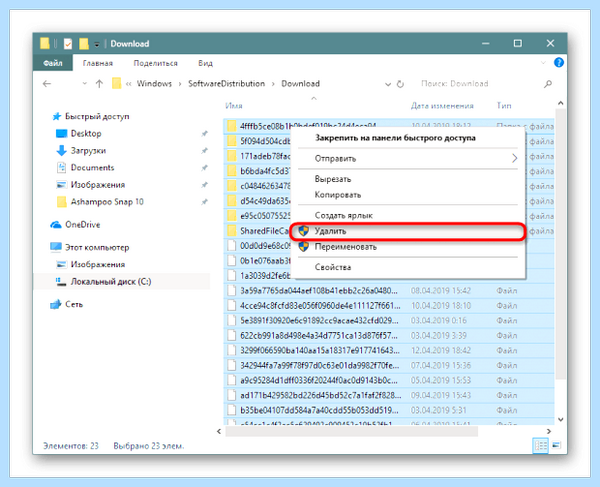
Task: Open the address bar history dropdown
Action: [x=388, y=84]
